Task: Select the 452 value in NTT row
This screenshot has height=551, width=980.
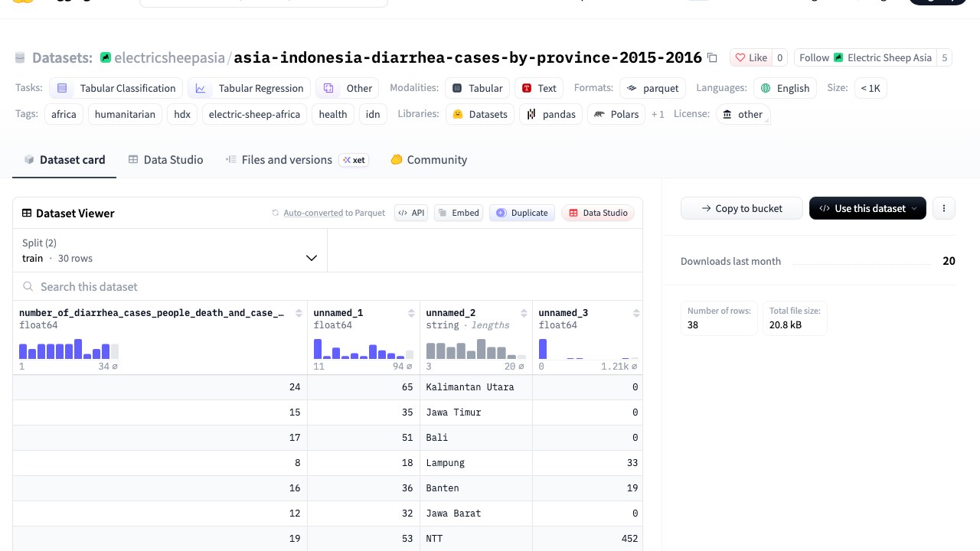Action: point(587,539)
